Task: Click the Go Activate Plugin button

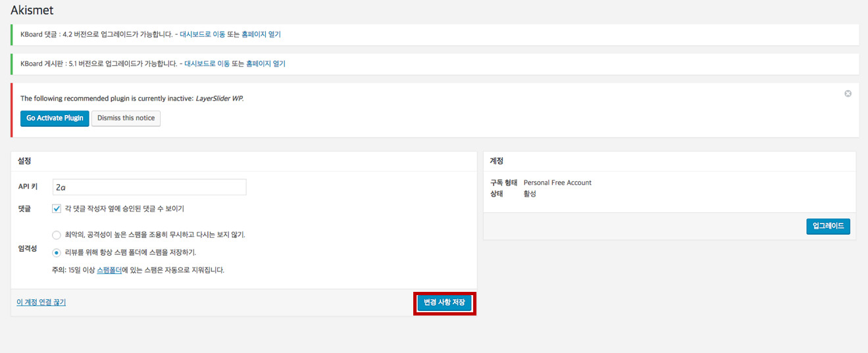Action: tap(55, 118)
